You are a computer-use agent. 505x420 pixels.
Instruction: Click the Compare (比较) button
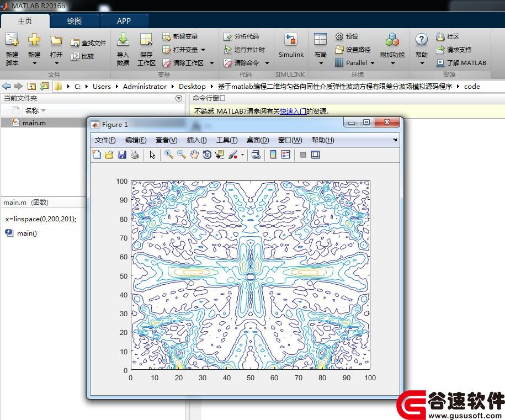(x=82, y=56)
